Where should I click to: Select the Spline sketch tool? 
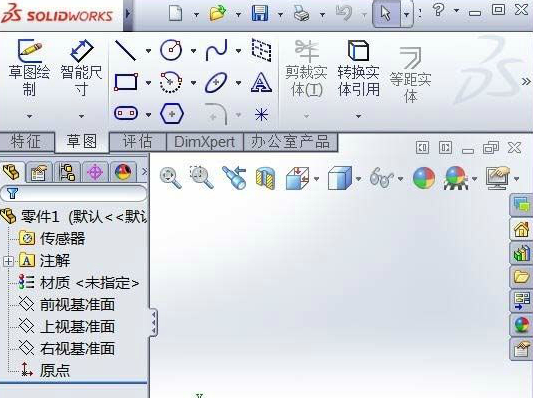click(217, 50)
